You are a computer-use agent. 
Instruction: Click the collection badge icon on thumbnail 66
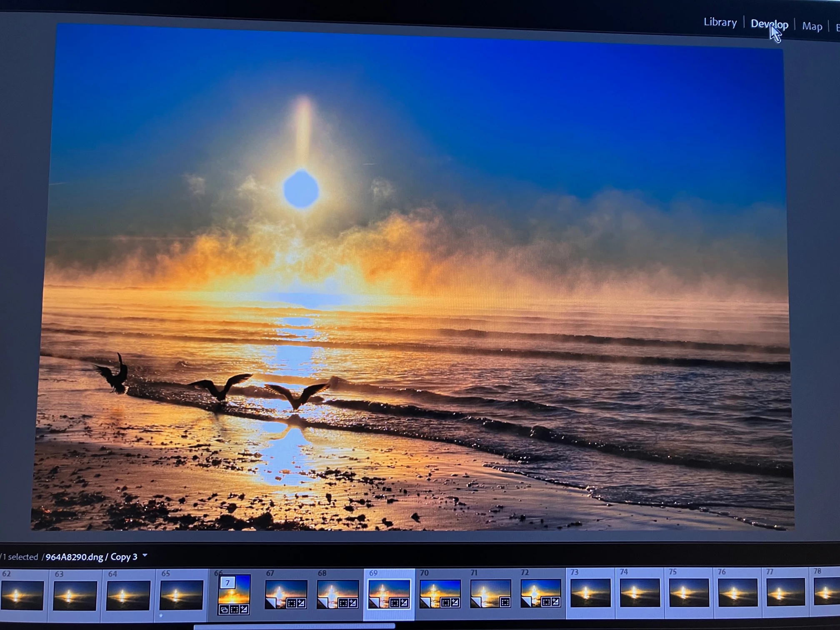224,610
